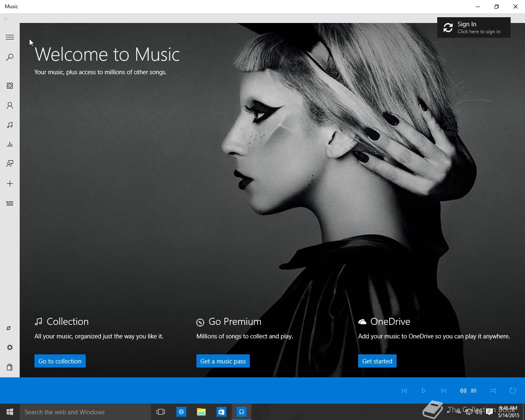The width and height of the screenshot is (525, 420).
Task: Click the Collection heading
Action: 68,322
